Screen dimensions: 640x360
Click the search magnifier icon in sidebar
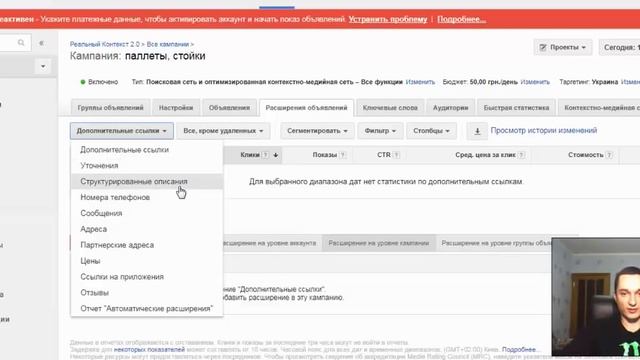21,42
